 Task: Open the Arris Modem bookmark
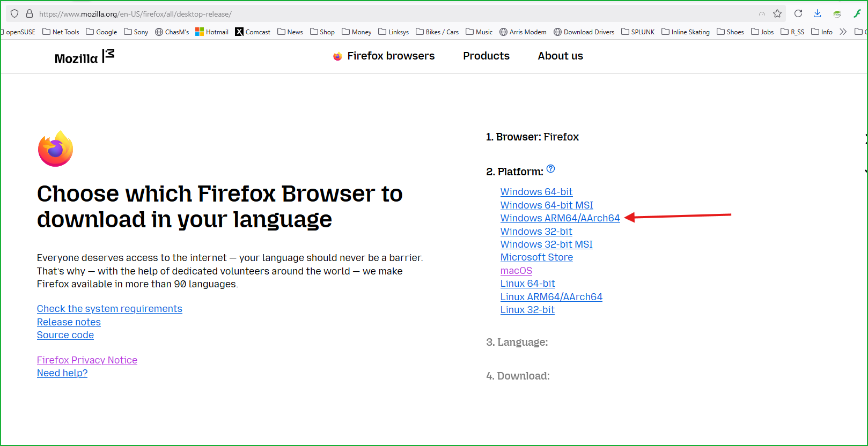coord(523,32)
